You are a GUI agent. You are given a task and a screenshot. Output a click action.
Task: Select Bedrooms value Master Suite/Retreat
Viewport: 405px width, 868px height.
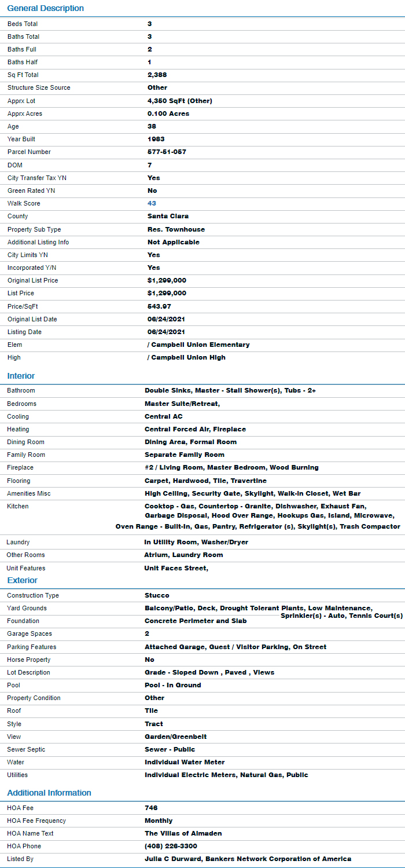(182, 404)
